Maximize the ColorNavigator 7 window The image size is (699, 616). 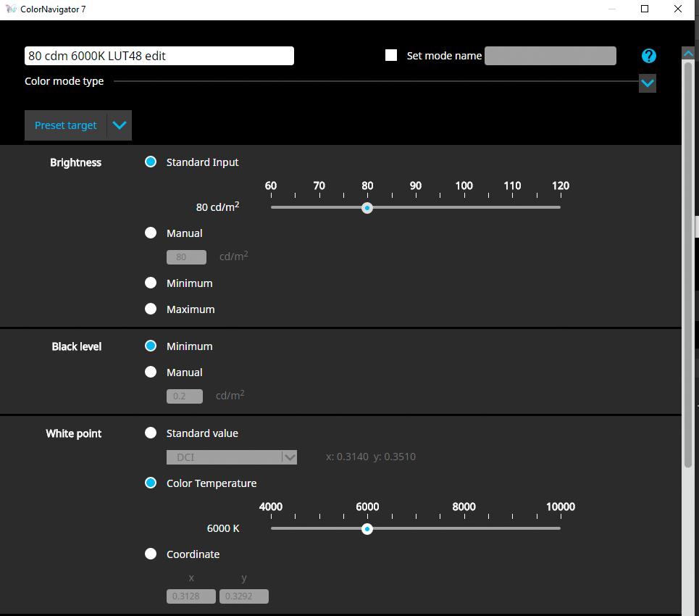645,9
